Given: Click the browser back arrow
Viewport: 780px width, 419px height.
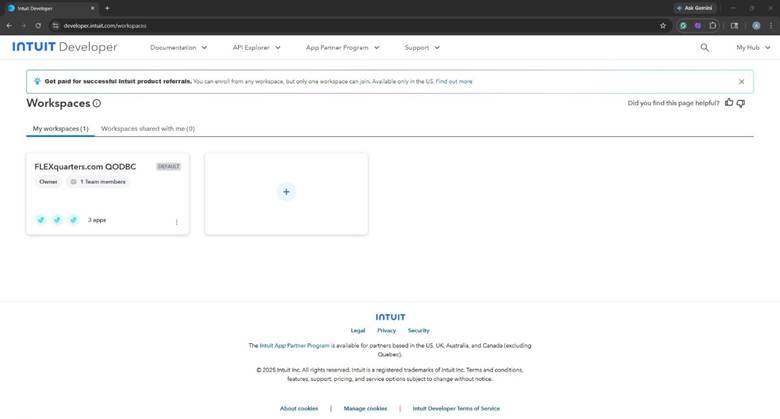Looking at the screenshot, I should tap(9, 25).
